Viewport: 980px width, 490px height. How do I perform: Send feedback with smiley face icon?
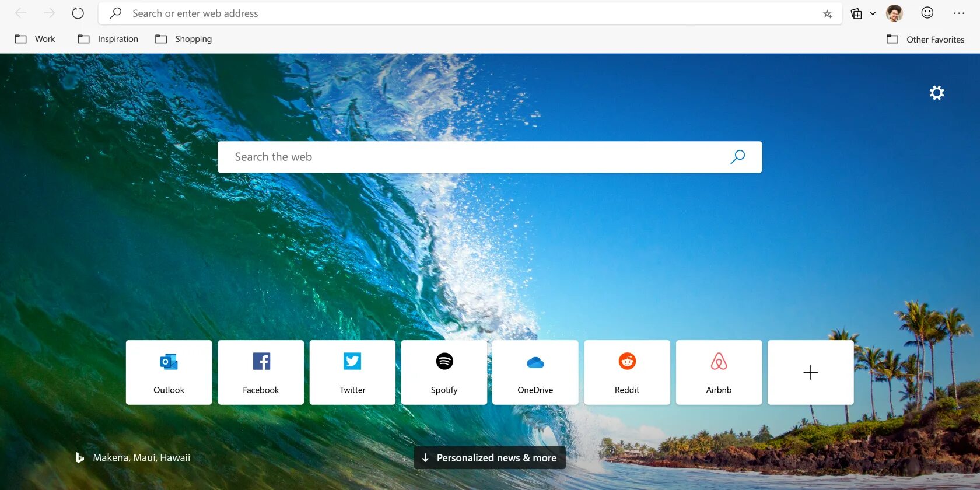(x=928, y=13)
